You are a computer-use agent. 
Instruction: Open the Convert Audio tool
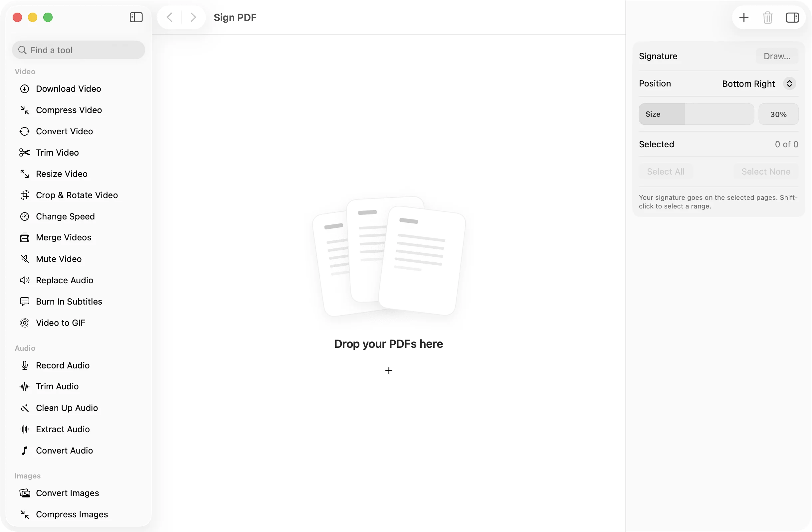(79, 451)
